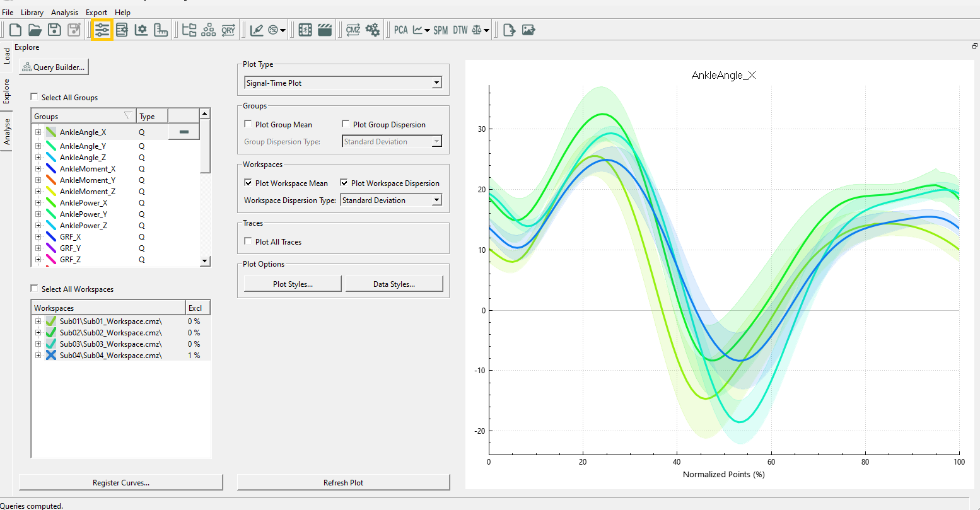Switch to the Load side tab
Screen dimensions: 980x510
tap(6, 55)
